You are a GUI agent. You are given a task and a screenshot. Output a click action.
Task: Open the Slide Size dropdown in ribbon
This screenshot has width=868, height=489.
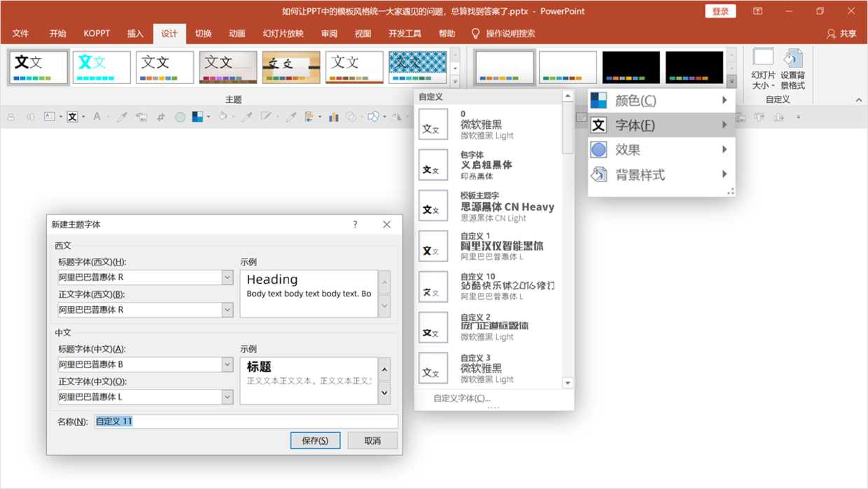pos(763,70)
